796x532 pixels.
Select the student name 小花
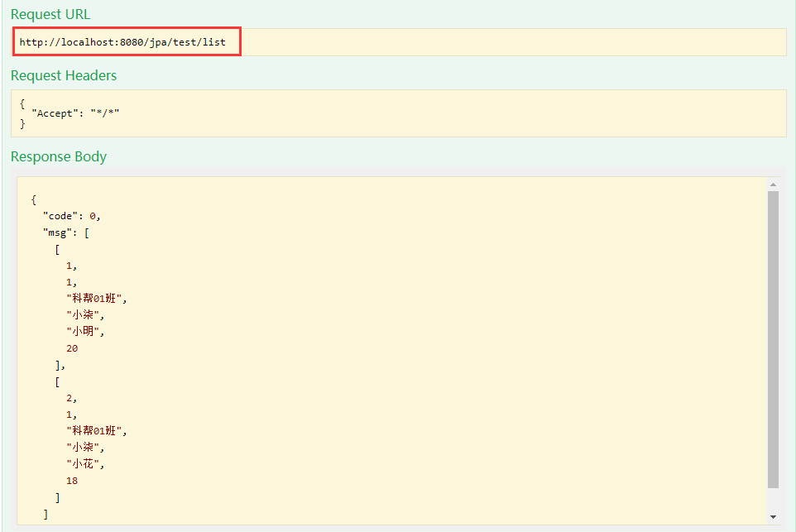pos(85,463)
